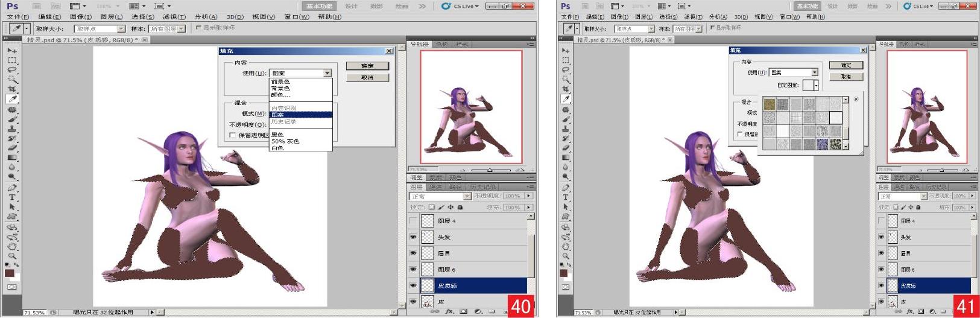980x318 pixels.
Task: Select Quick Selection tool in left screenshot
Action: coord(12,80)
